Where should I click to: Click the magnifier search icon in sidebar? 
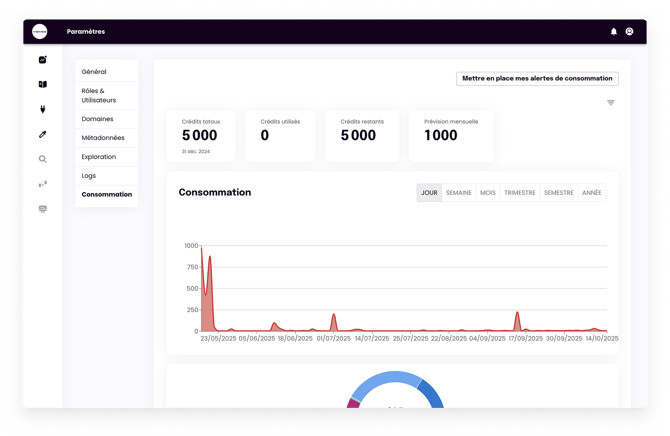click(43, 159)
